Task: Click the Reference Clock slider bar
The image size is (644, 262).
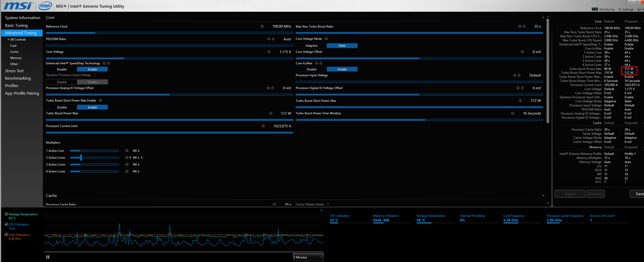Action: coord(169,33)
